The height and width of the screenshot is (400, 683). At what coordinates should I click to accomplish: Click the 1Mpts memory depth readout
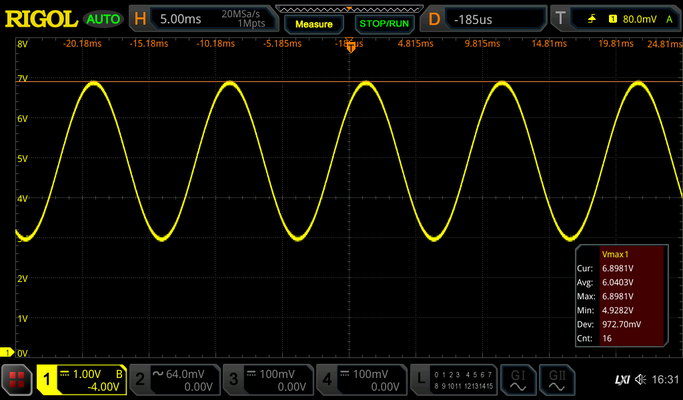click(251, 24)
